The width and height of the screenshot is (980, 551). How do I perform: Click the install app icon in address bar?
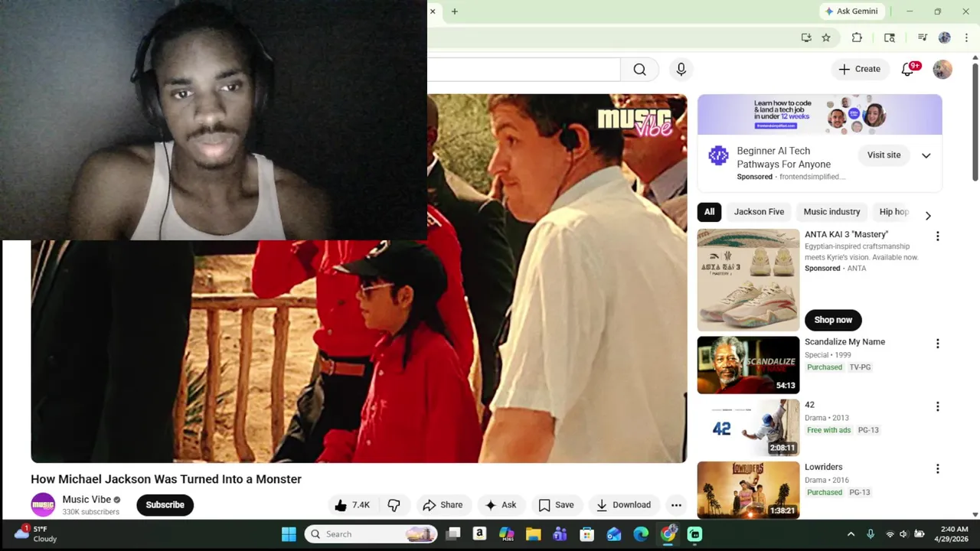(806, 37)
